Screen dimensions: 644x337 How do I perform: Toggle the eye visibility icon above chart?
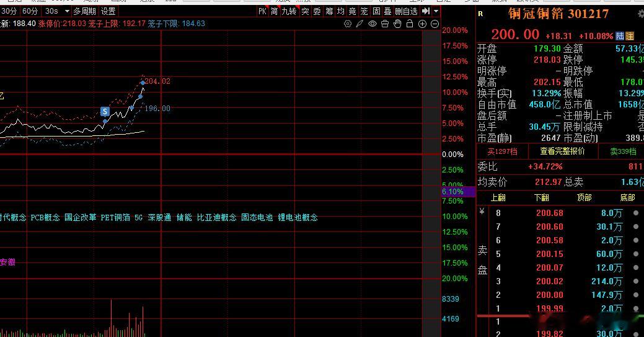tap(372, 24)
